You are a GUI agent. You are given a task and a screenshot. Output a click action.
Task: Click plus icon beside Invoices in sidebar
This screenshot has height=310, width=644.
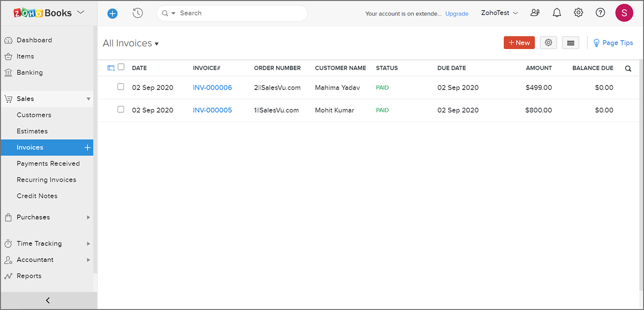(87, 148)
